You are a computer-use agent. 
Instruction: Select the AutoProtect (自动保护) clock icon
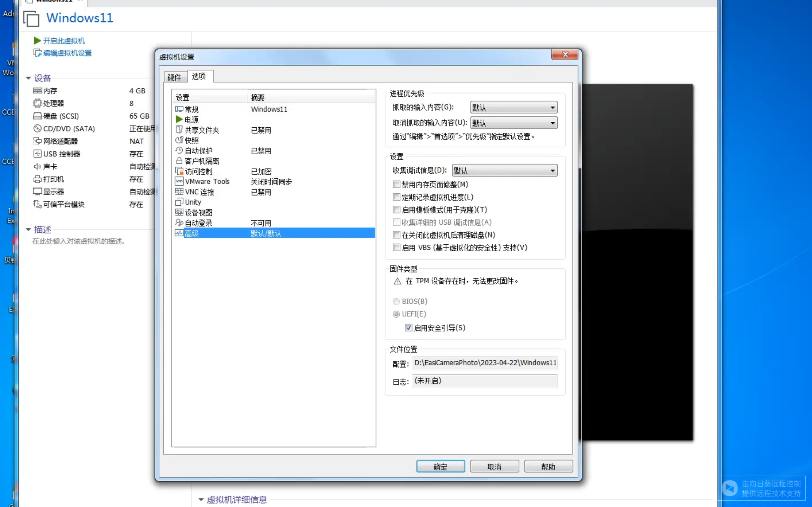pos(179,151)
